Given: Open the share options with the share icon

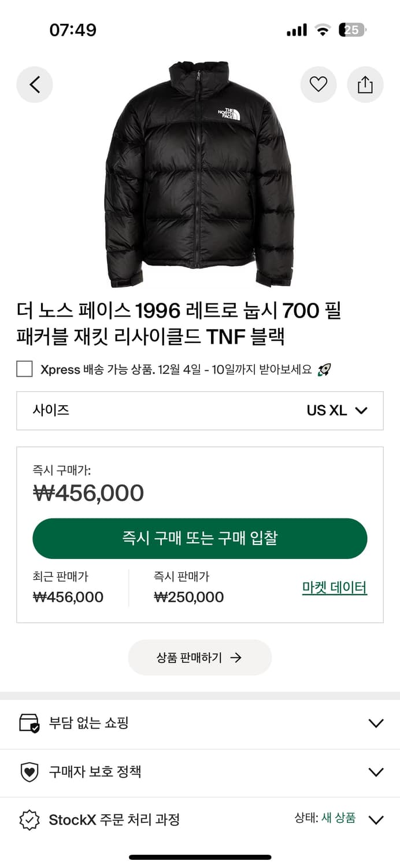Looking at the screenshot, I should 365,84.
